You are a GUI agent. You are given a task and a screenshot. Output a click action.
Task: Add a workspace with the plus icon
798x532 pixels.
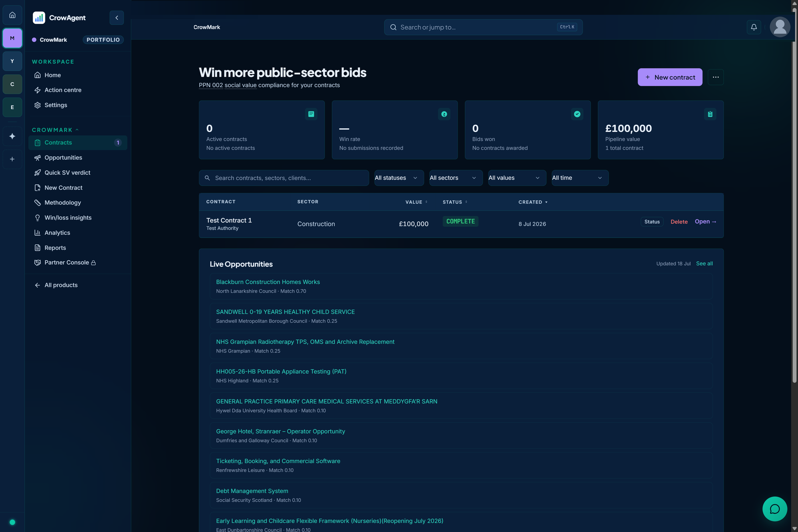(12, 159)
